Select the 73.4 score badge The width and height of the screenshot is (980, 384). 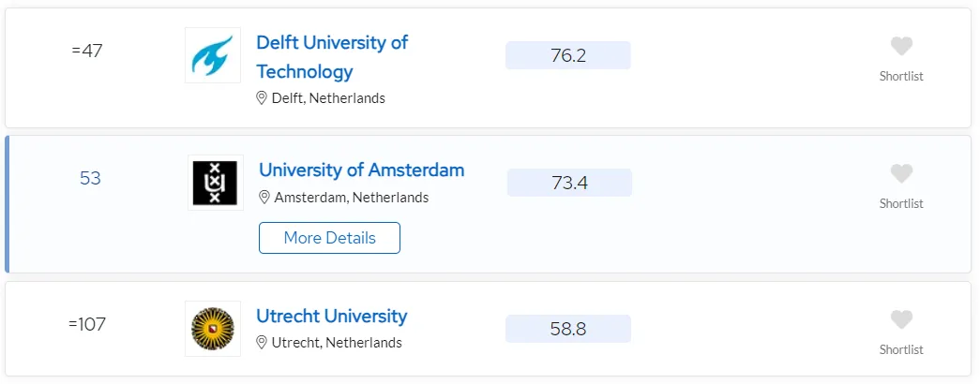pyautogui.click(x=569, y=183)
